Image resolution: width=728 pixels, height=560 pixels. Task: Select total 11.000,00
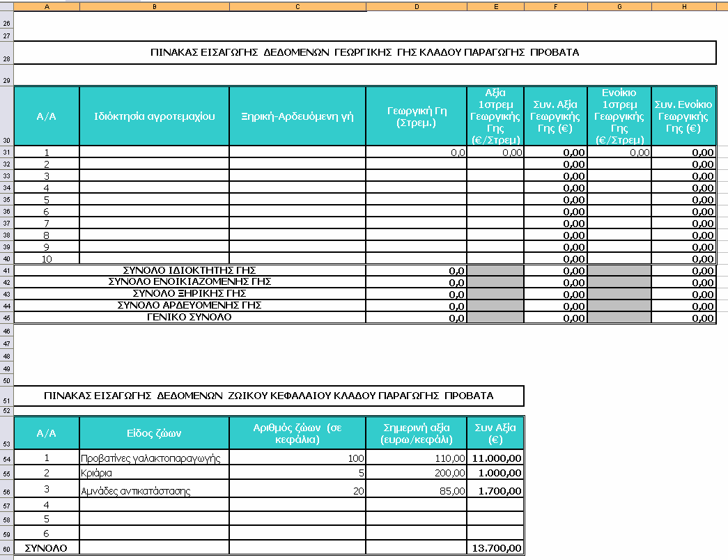pyautogui.click(x=495, y=458)
